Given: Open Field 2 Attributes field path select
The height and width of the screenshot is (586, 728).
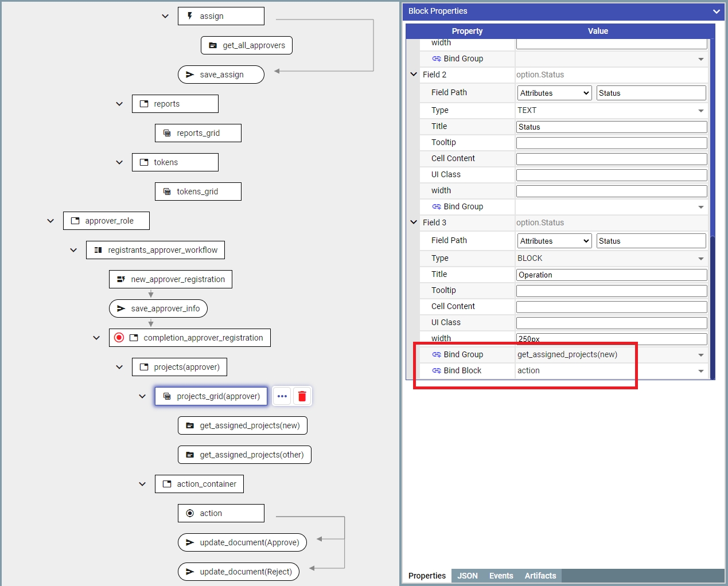Looking at the screenshot, I should [554, 93].
